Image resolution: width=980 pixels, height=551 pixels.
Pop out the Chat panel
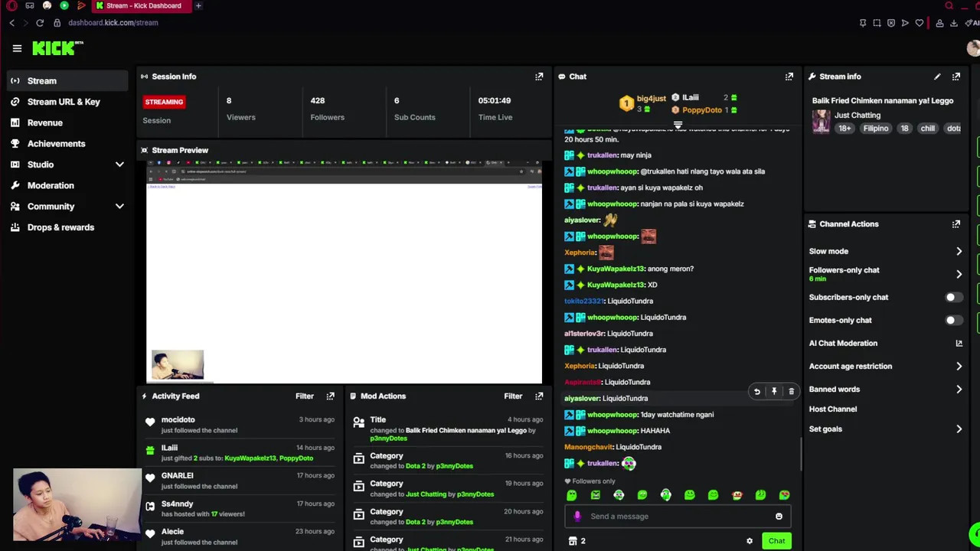click(789, 77)
